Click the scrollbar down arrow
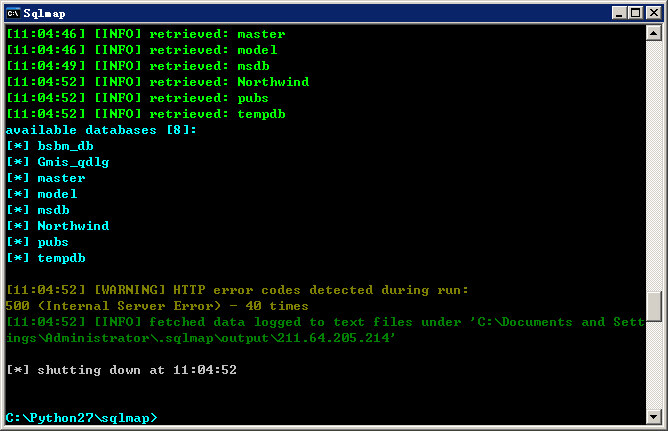This screenshot has height=431, width=668. tap(654, 416)
